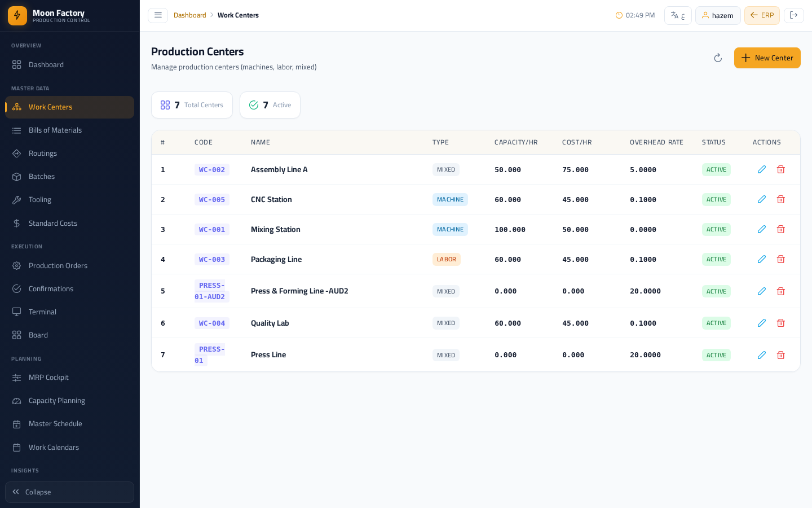Switch language with the translate icon
This screenshot has width=812, height=508.
(678, 15)
